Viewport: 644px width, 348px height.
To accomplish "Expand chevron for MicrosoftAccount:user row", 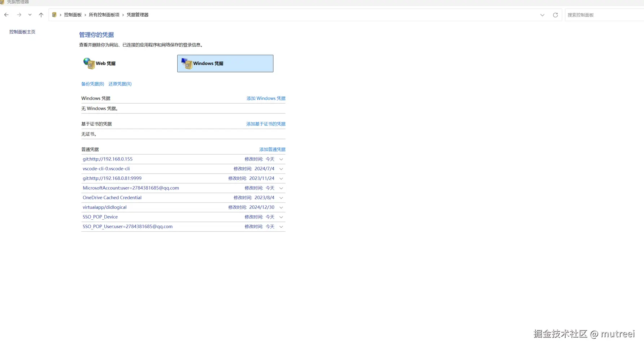I will (281, 188).
